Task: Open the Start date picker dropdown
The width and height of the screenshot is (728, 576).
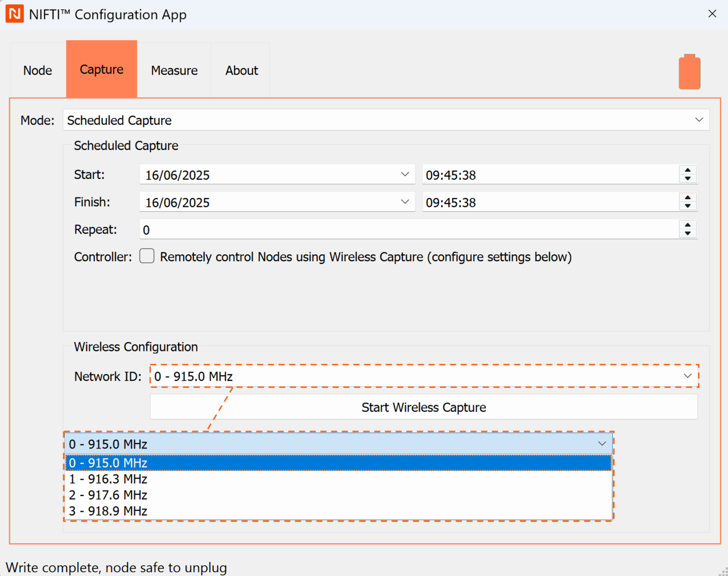Action: pyautogui.click(x=405, y=174)
